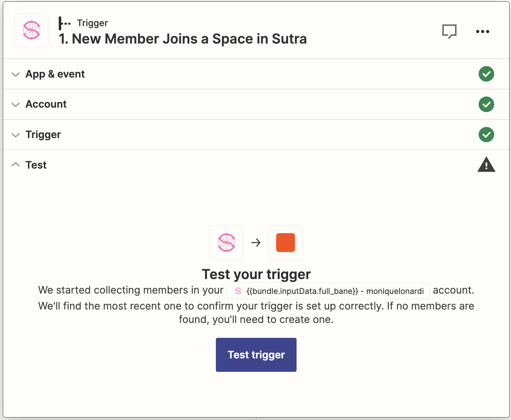
Task: Click the Sutra app logo in header
Action: pos(31,30)
